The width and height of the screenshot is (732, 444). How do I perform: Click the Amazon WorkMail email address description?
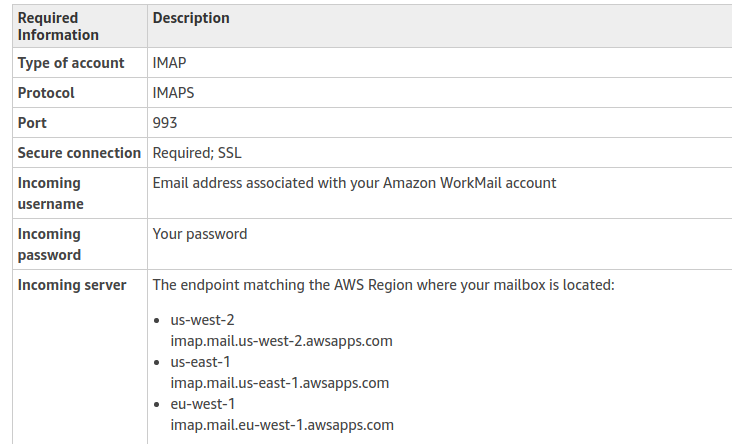(x=354, y=183)
